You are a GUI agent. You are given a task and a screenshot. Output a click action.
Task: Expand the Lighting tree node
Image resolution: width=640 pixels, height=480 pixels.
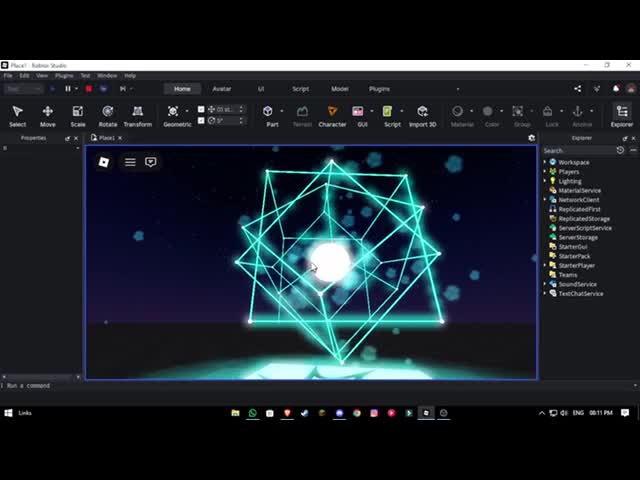545,181
